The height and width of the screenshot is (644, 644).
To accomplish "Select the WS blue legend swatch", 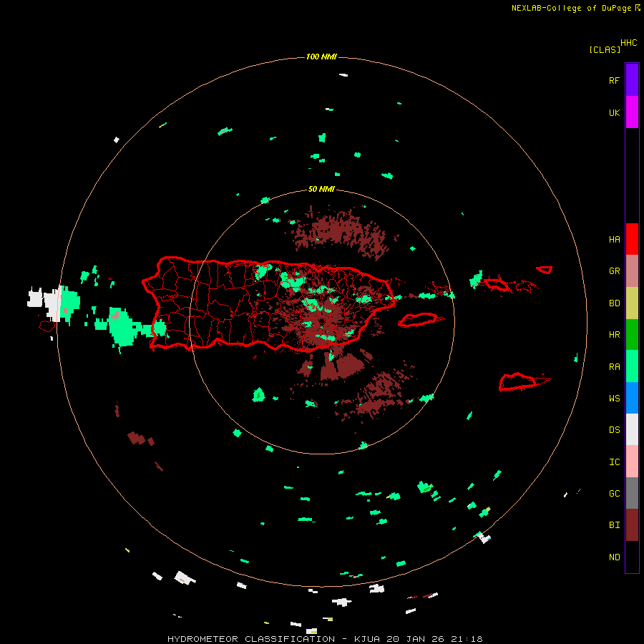I will pyautogui.click(x=632, y=398).
